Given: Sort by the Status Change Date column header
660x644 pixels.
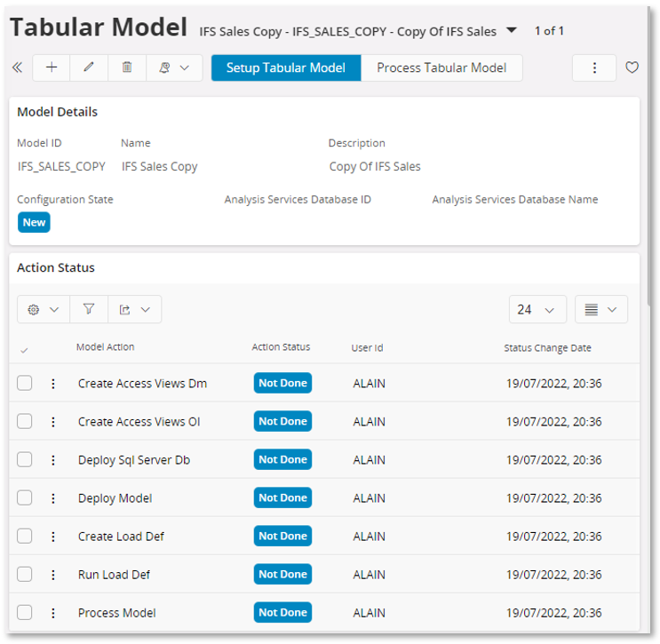Looking at the screenshot, I should (x=547, y=348).
